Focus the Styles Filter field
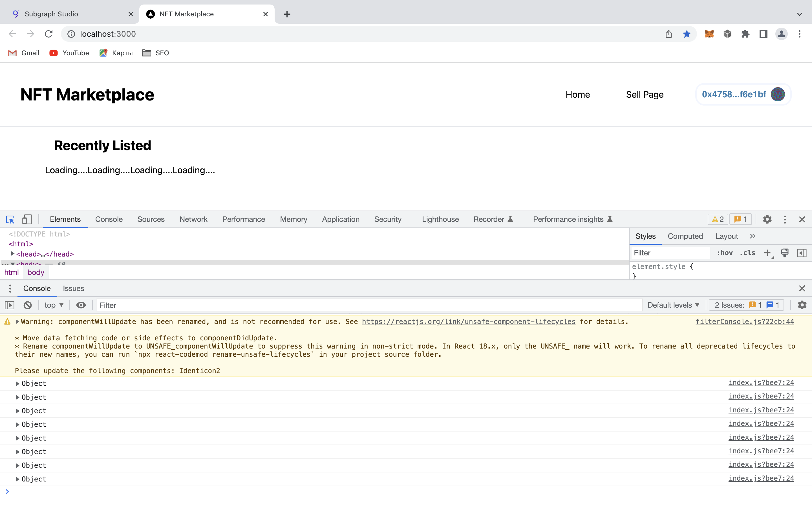This screenshot has height=508, width=812. point(670,253)
